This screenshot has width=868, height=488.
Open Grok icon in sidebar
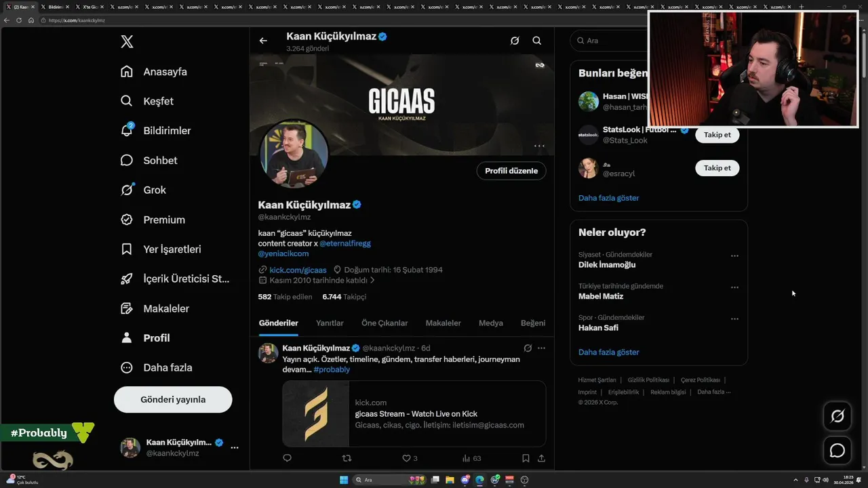point(127,190)
